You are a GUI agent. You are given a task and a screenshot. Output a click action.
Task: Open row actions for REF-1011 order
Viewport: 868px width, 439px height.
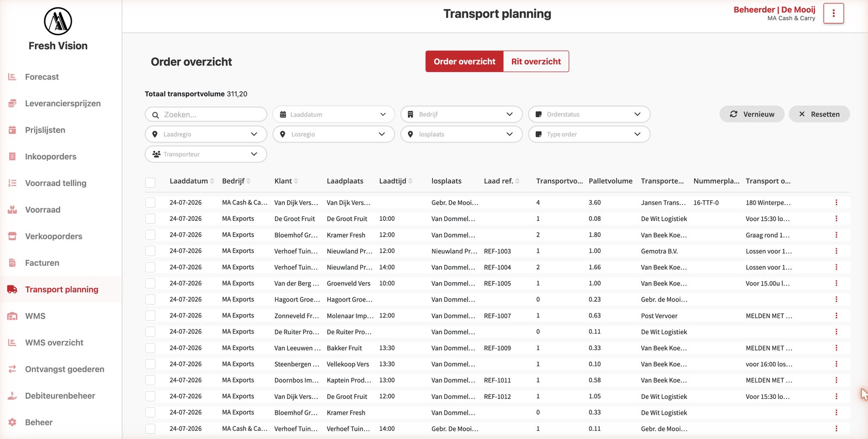point(836,380)
